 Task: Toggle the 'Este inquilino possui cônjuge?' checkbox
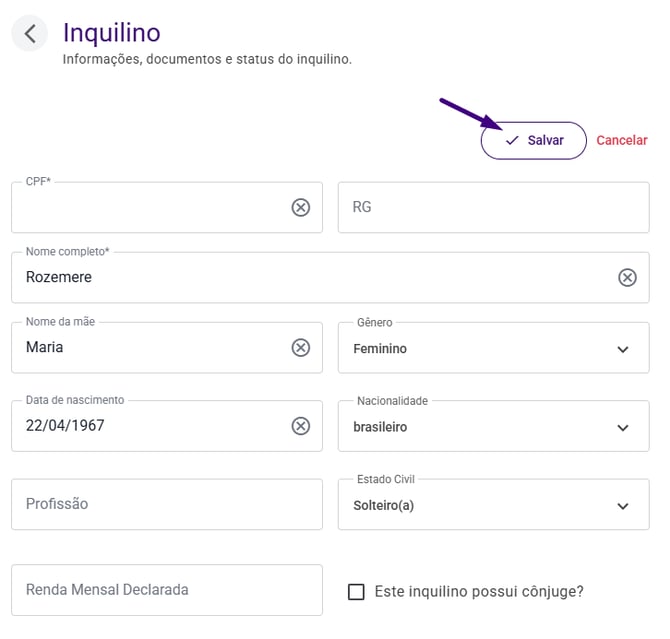click(x=356, y=591)
